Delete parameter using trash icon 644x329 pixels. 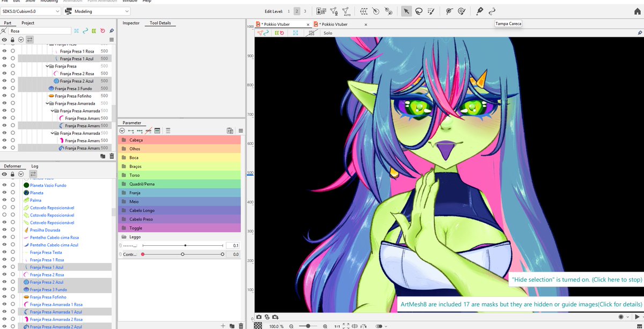[241, 325]
